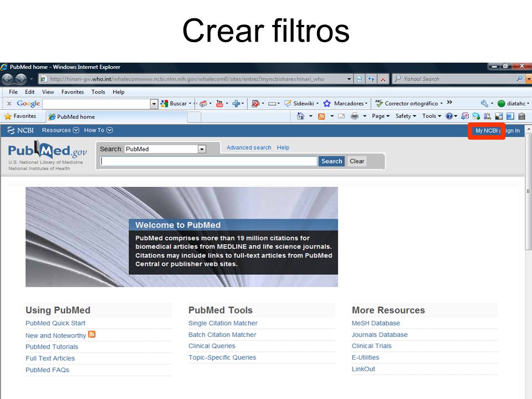532x399 pixels.
Task: Open the File menu
Action: pyautogui.click(x=13, y=92)
